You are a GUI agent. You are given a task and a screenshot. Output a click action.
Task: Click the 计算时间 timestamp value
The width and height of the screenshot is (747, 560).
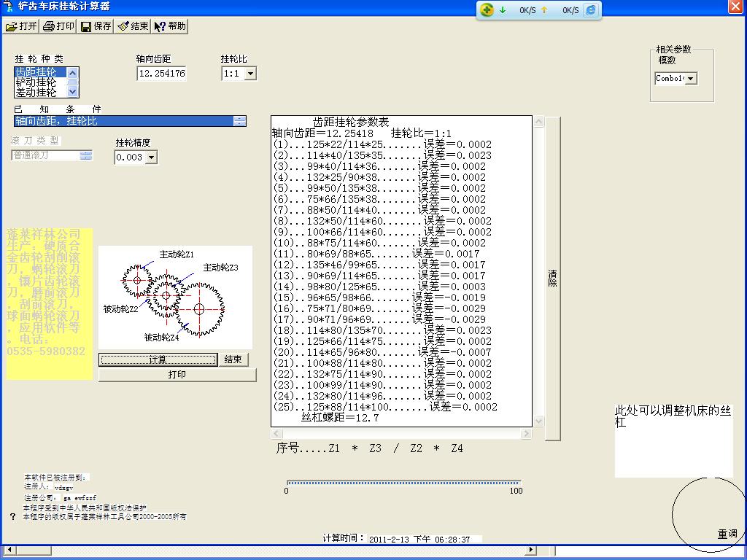click(419, 540)
